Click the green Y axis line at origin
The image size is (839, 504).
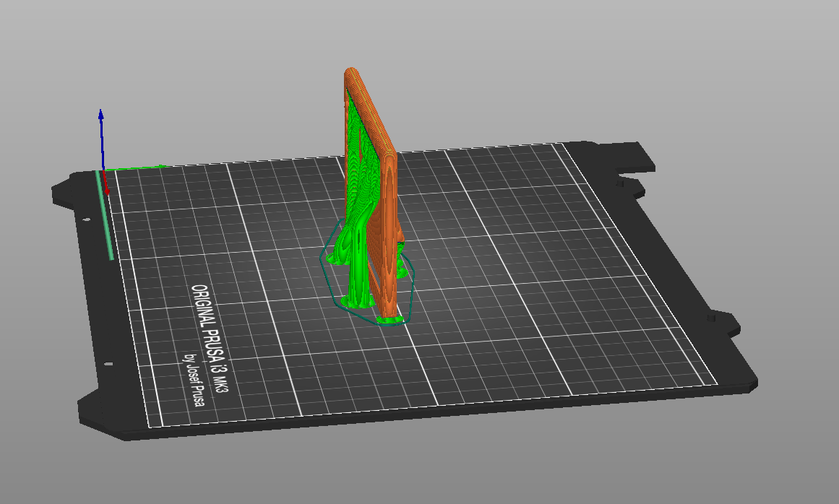point(134,168)
